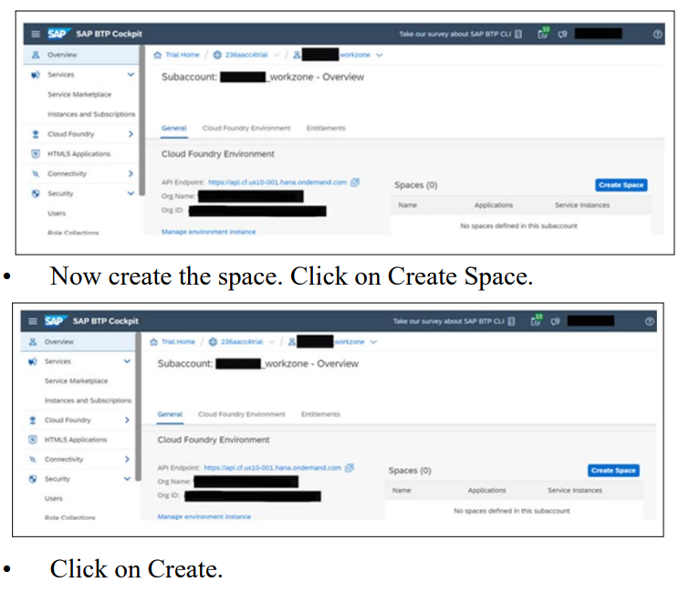Click the Trial Home house icon, second screenshot
The width and height of the screenshot is (700, 603).
(153, 342)
